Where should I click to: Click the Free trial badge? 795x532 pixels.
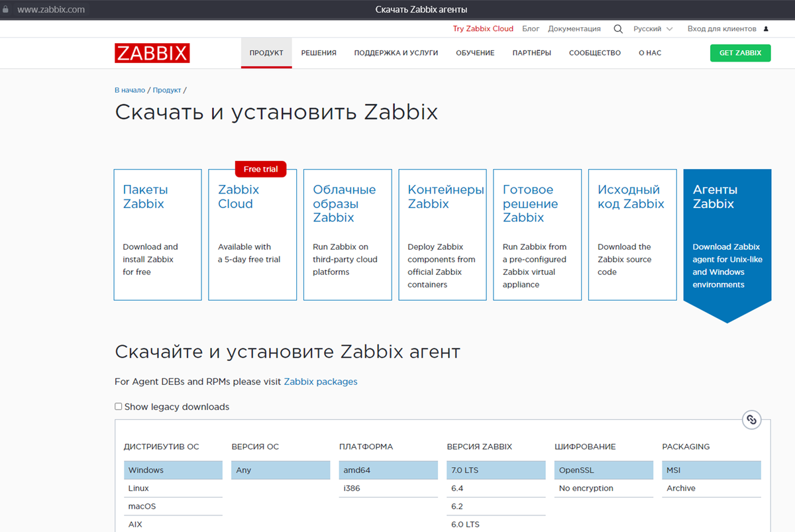coord(261,169)
